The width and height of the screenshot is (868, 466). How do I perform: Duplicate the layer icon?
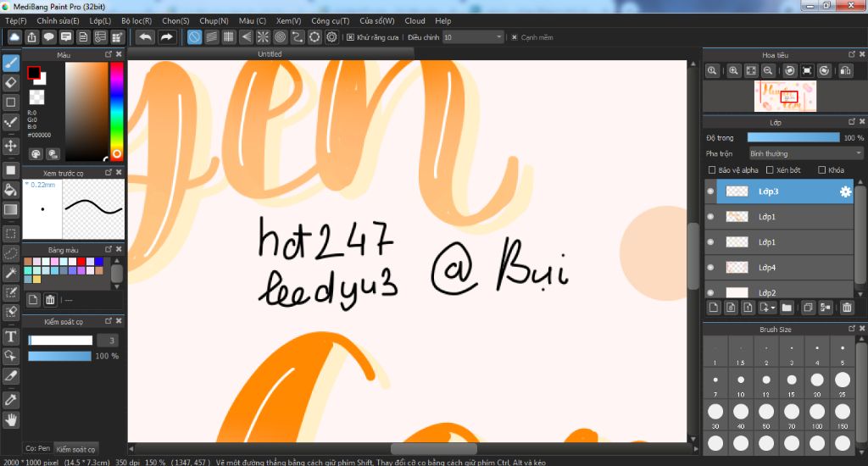(808, 308)
